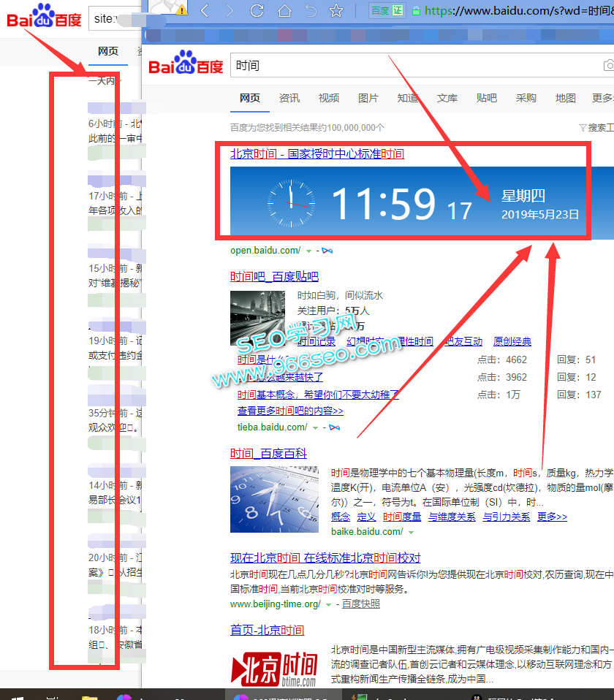Click the search-tools filter icon
Viewport: 614px width, 700px height.
(583, 128)
